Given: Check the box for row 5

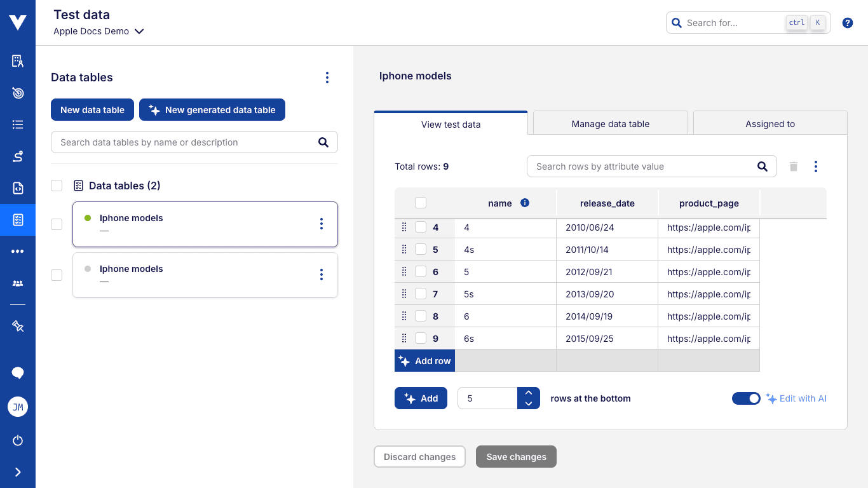Looking at the screenshot, I should click(421, 250).
